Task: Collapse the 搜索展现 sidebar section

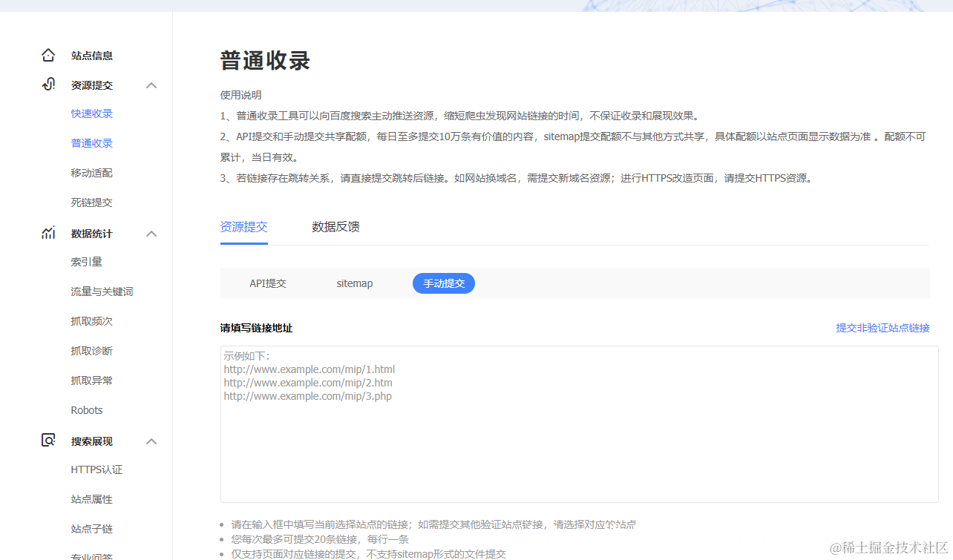Action: [x=151, y=441]
